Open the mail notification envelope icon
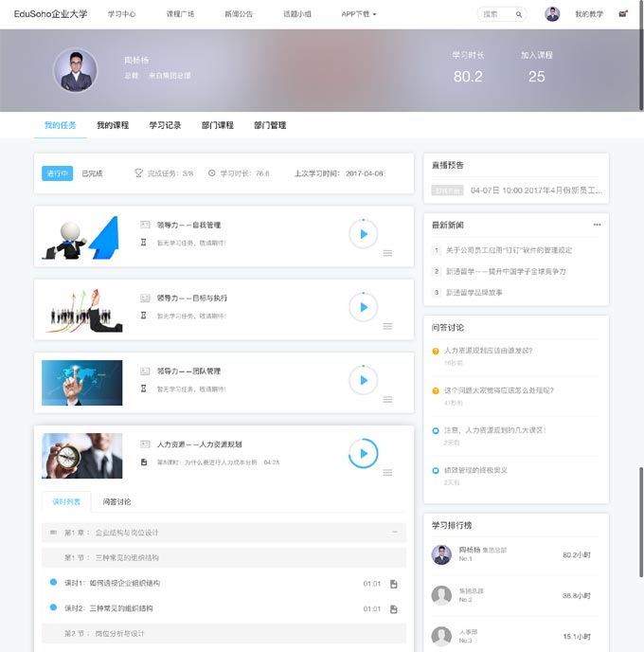The width and height of the screenshot is (644, 652). (622, 14)
